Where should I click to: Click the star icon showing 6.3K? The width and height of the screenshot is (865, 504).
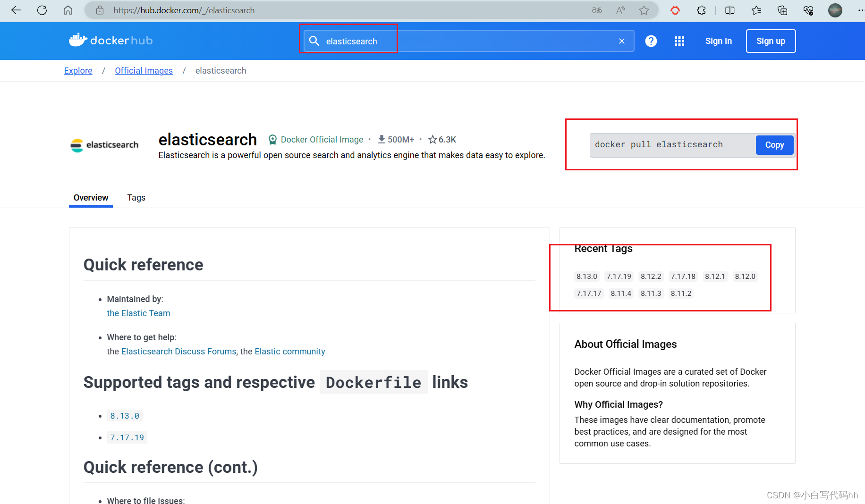[432, 139]
